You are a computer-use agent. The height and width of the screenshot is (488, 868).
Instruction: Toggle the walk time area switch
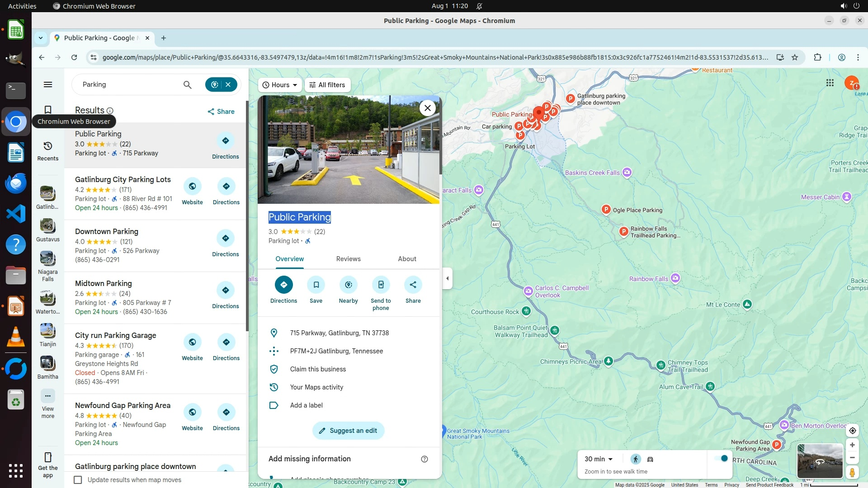pos(721,459)
